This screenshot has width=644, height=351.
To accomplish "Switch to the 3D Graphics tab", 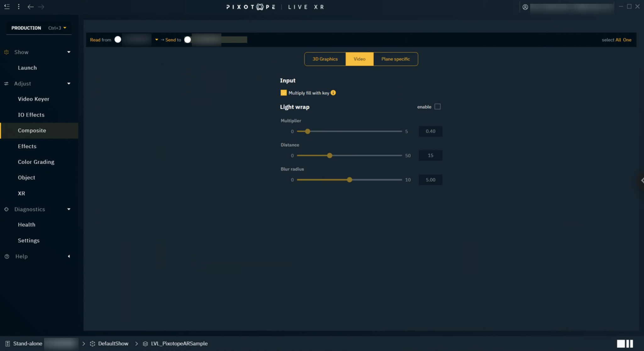I will (325, 59).
